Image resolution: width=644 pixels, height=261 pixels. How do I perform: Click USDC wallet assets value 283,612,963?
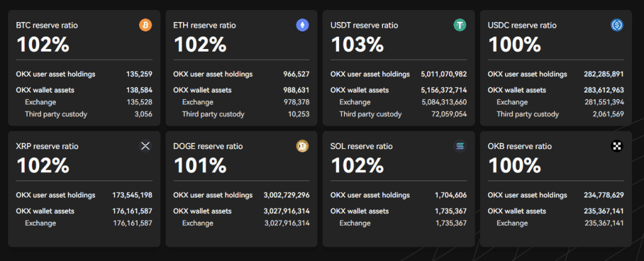pyautogui.click(x=604, y=90)
